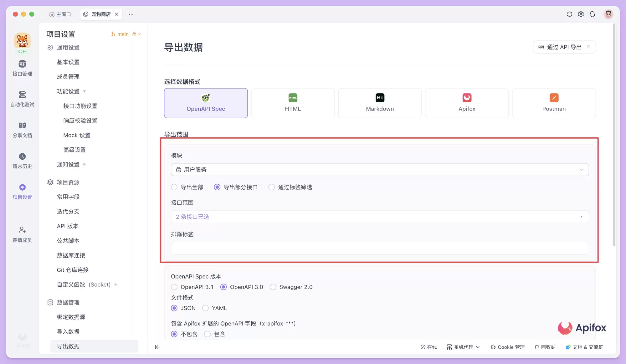Open the 模块 用户服务 dropdown
The image size is (626, 364).
[380, 170]
